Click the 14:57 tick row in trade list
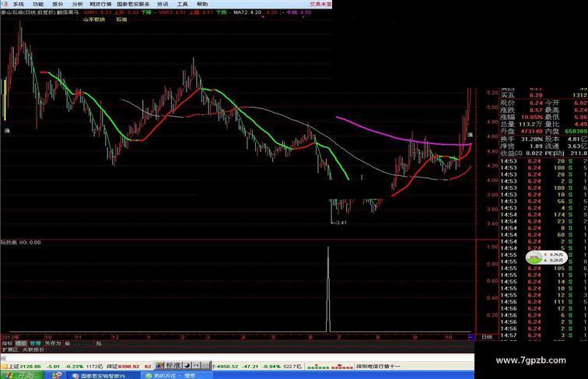This screenshot has width=588, height=379. tap(544, 335)
